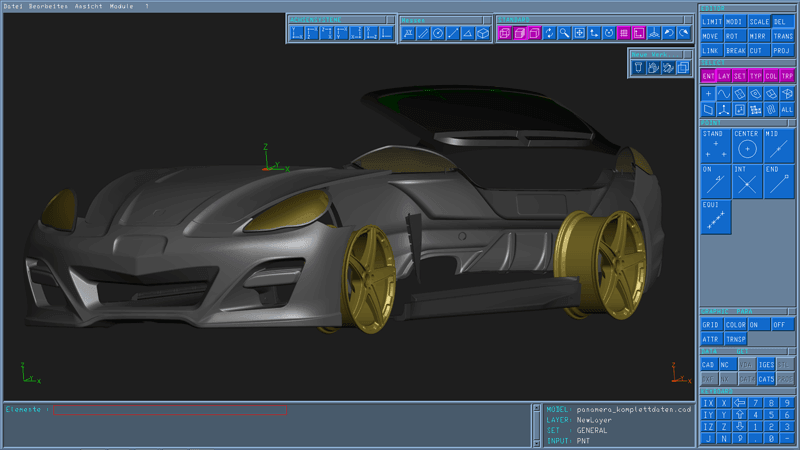Click the measure angle triangle icon
The image size is (800, 450).
point(468,34)
